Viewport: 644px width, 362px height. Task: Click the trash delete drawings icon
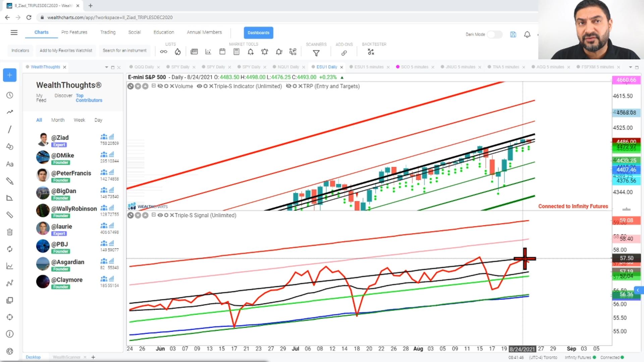[x=10, y=232]
